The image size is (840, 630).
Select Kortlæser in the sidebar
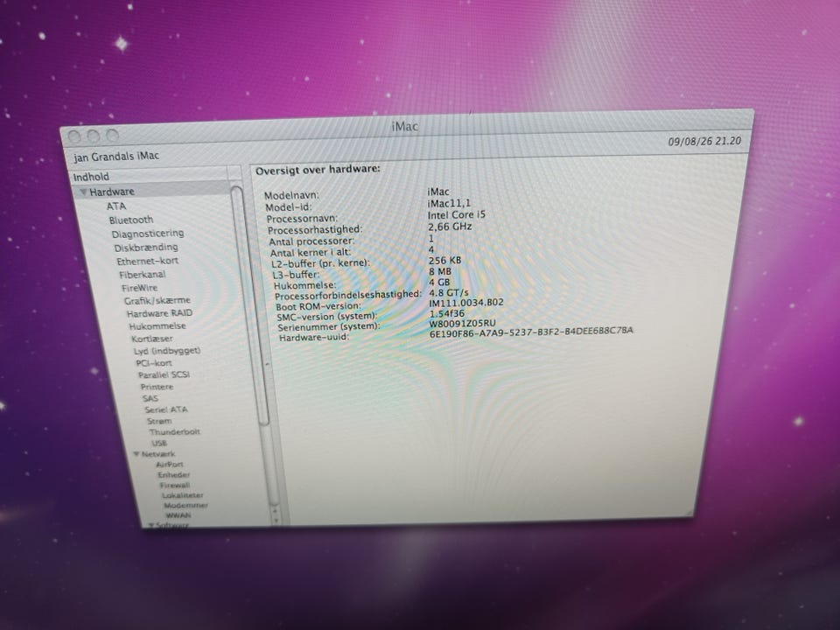coord(152,339)
